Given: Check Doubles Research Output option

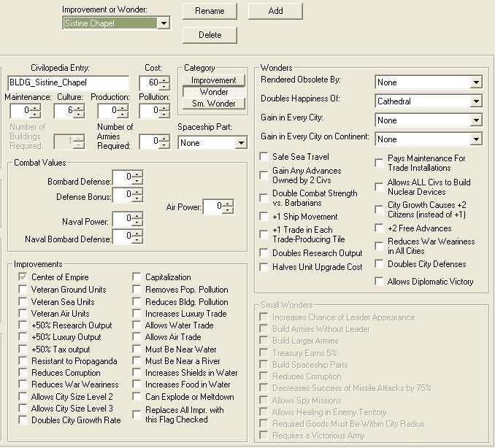Looking at the screenshot, I should [x=266, y=253].
